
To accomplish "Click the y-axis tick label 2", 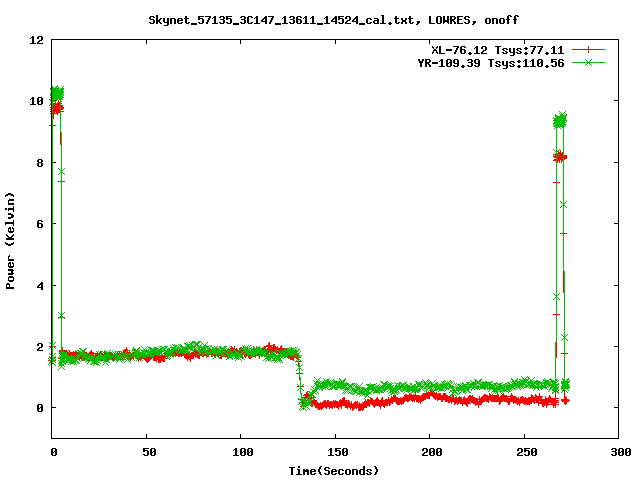I will pyautogui.click(x=40, y=347).
